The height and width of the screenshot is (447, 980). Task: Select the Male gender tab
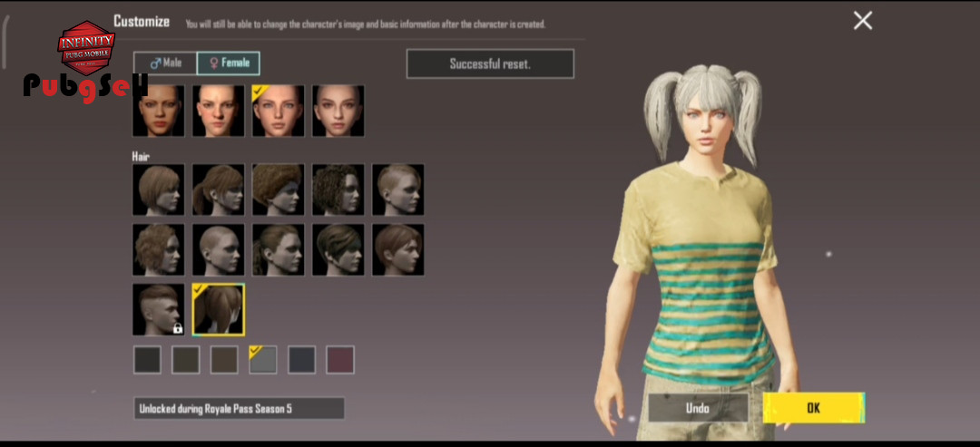pos(166,63)
